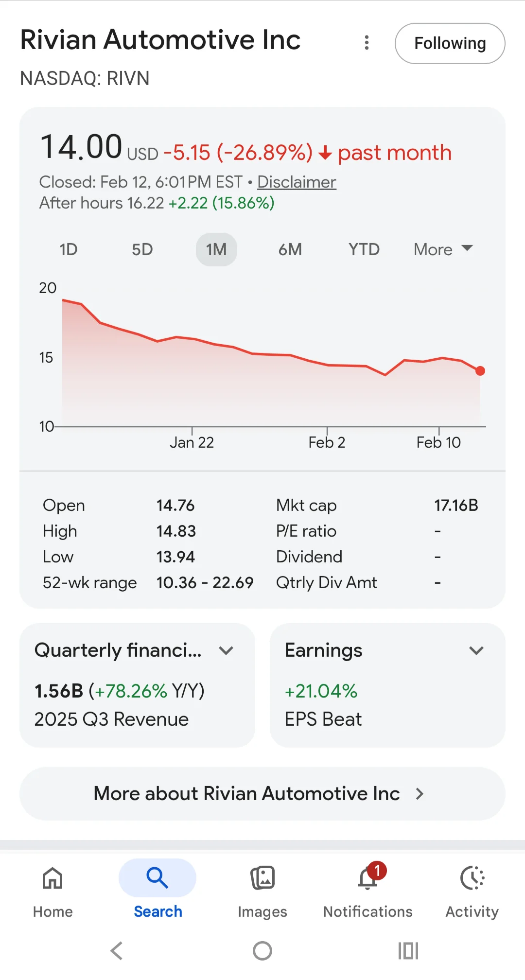Screen dimensions: 525x980
Task: Show the 6M price chart
Action: point(290,249)
